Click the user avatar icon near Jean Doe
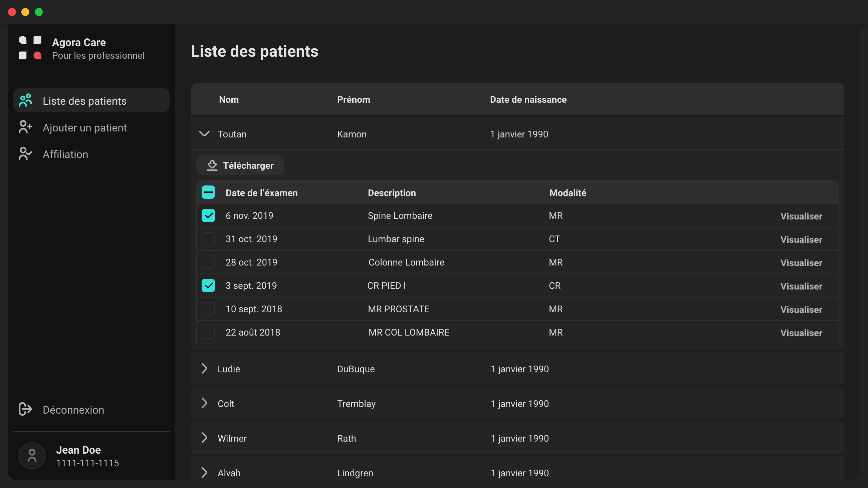The height and width of the screenshot is (488, 868). pos(32,455)
